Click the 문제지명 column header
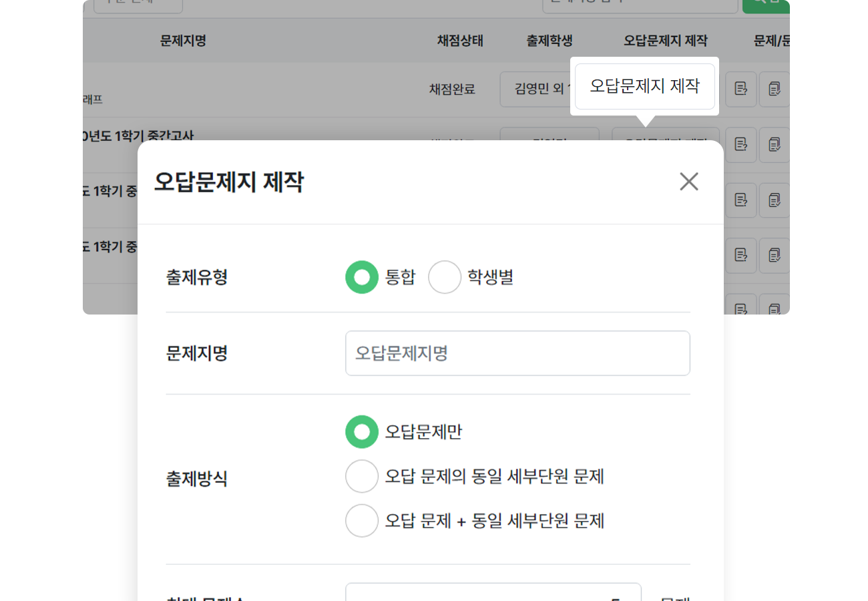 (183, 41)
